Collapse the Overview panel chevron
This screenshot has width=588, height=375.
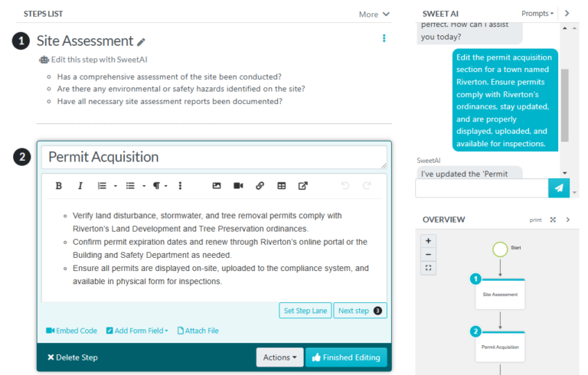(568, 220)
